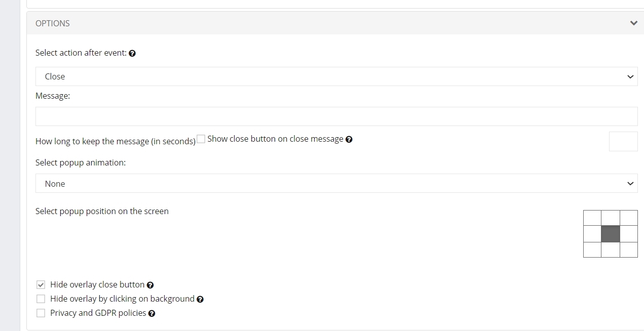This screenshot has height=331, width=644.
Task: Focus the message duration seconds input box
Action: coord(623,142)
